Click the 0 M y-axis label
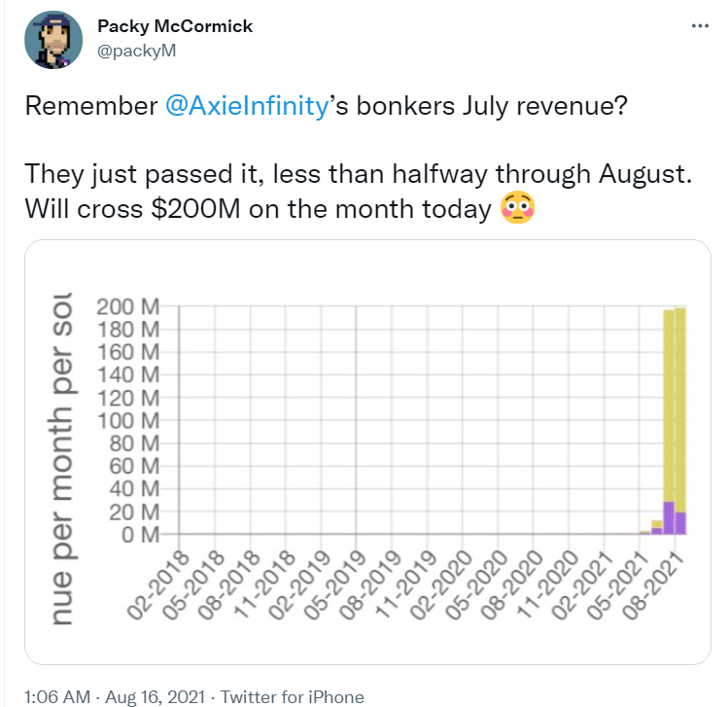The image size is (728, 707). [x=140, y=535]
